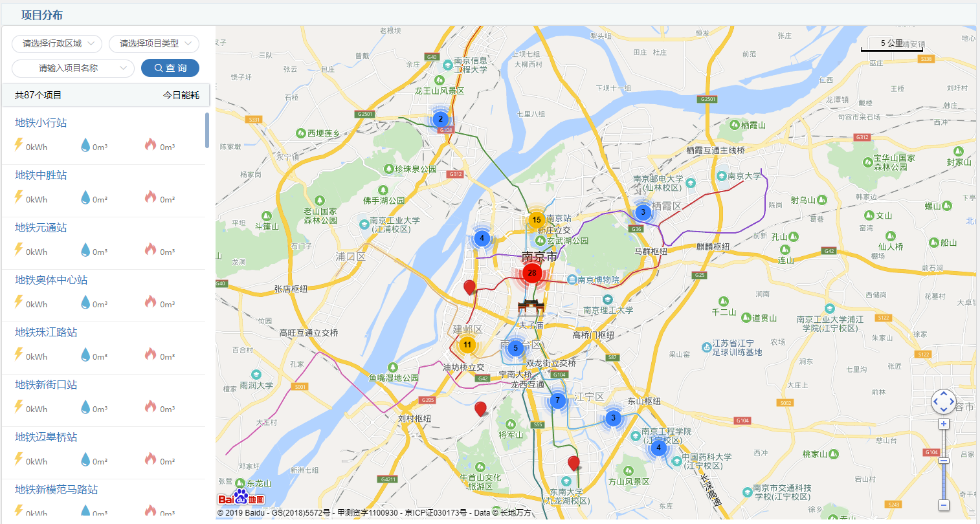Viewport: 980px width, 524px height.
Task: Click the 共87个项目 count label
Action: (38, 95)
